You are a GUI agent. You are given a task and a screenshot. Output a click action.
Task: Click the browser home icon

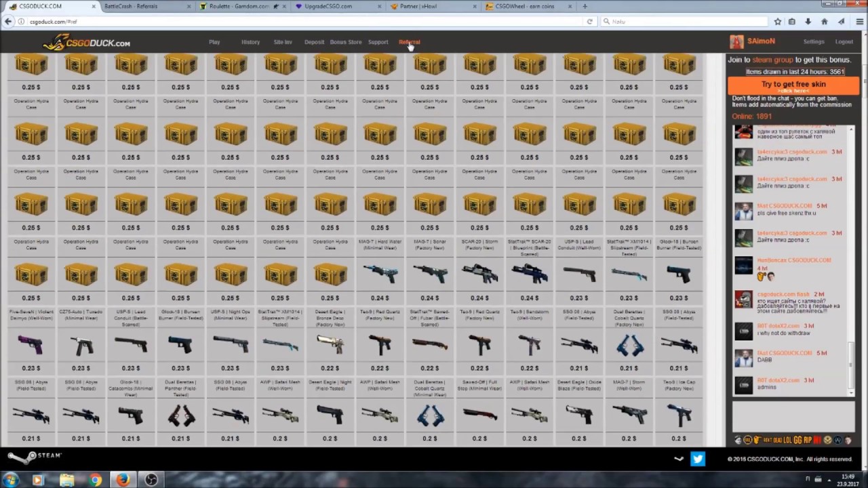pyautogui.click(x=825, y=22)
